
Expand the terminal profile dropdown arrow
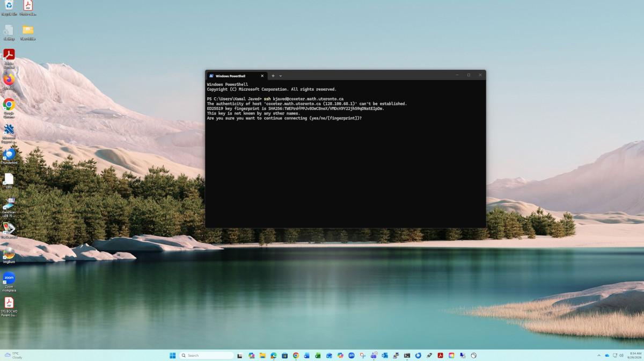click(x=280, y=76)
